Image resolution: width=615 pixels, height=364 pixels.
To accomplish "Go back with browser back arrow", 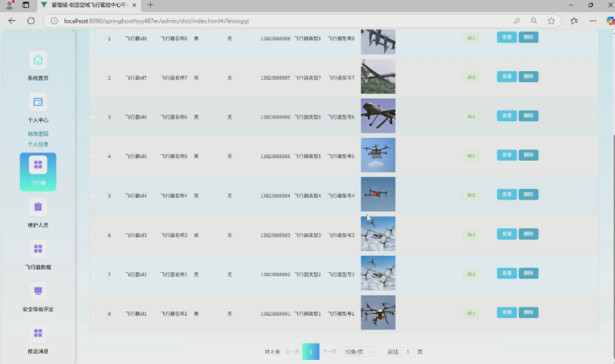I will pyautogui.click(x=12, y=21).
